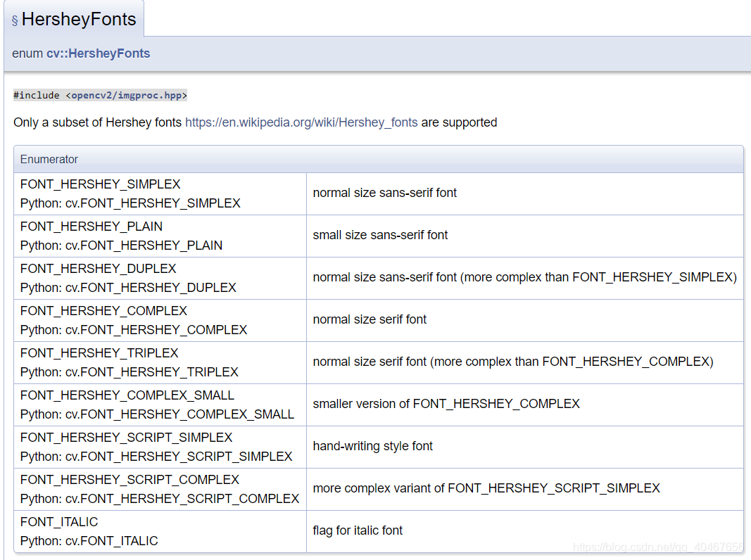Select FONT_HERSHEY_COMPLEX enumerator name

tap(103, 311)
